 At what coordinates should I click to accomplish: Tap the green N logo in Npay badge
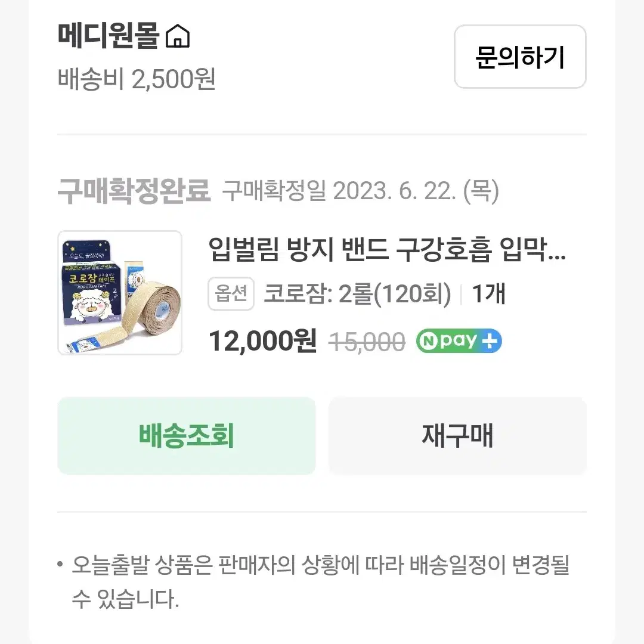[x=428, y=341]
